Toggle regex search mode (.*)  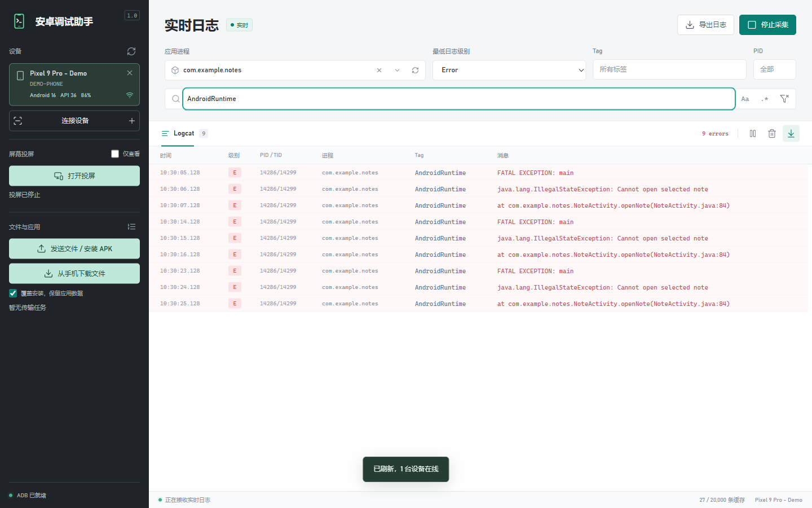[765, 99]
